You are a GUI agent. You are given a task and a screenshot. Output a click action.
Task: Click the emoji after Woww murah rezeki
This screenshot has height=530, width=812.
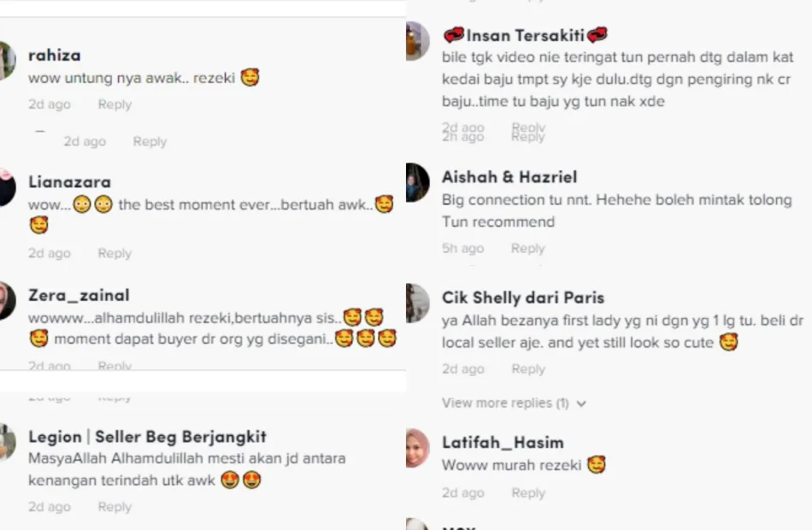597,465
